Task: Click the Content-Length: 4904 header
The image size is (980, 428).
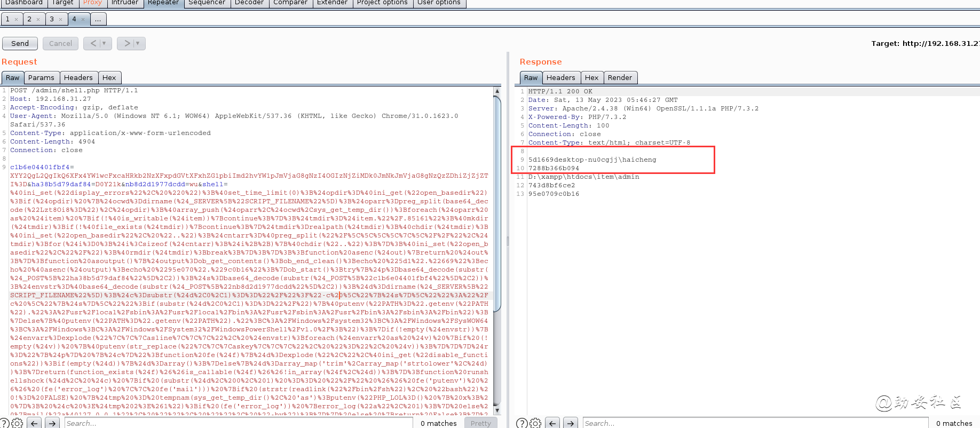Action: pos(52,141)
